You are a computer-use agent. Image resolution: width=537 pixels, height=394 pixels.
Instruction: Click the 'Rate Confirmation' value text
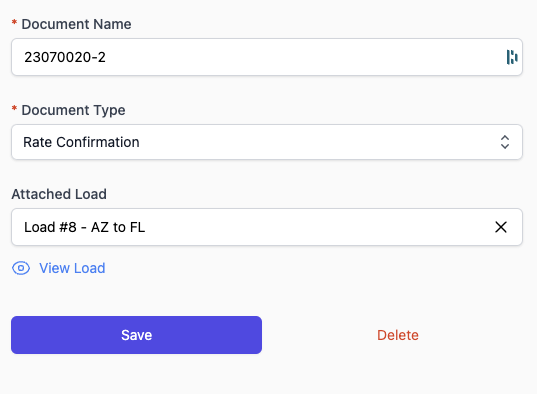coord(81,142)
